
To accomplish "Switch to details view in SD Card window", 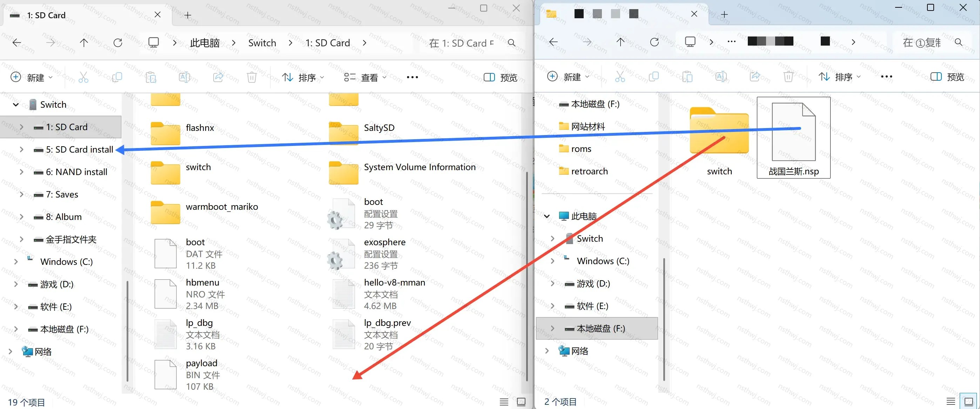I will [x=504, y=401].
